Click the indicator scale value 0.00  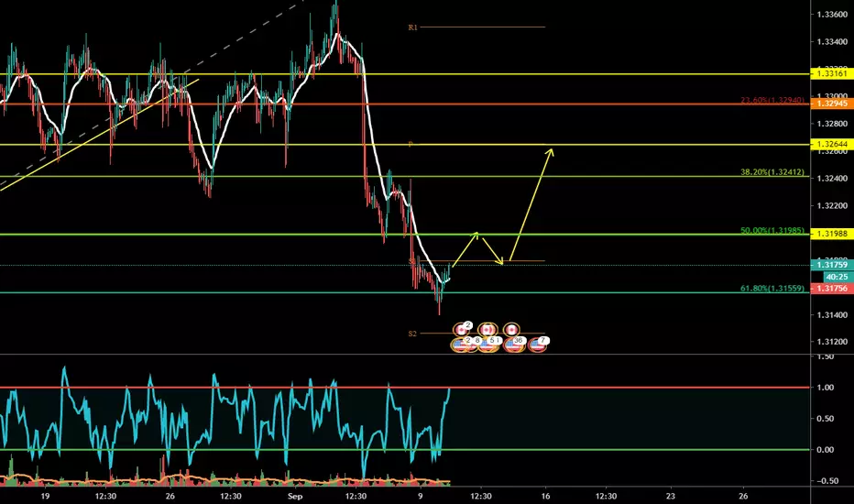826,450
